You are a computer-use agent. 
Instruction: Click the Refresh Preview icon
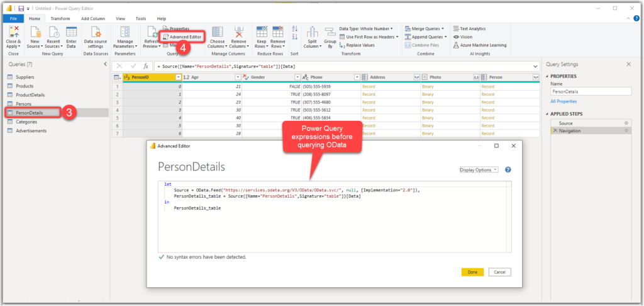coord(151,31)
